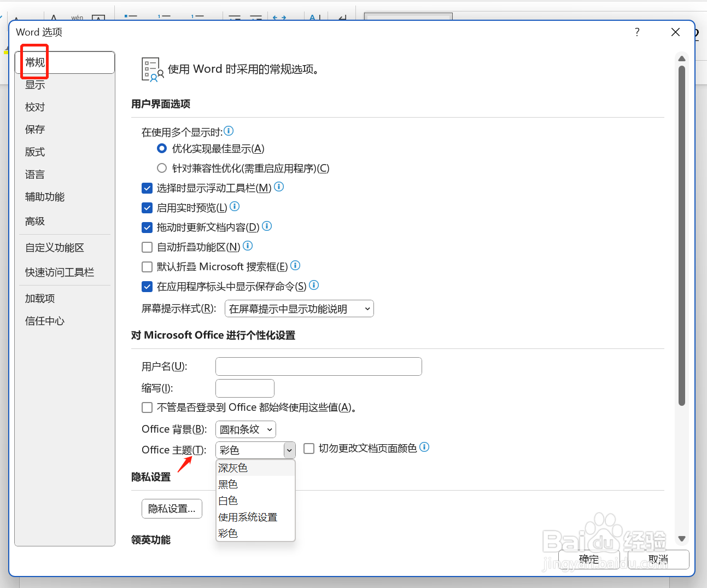
Task: Open the 屏幕提示样式 dropdown
Action: 299,308
